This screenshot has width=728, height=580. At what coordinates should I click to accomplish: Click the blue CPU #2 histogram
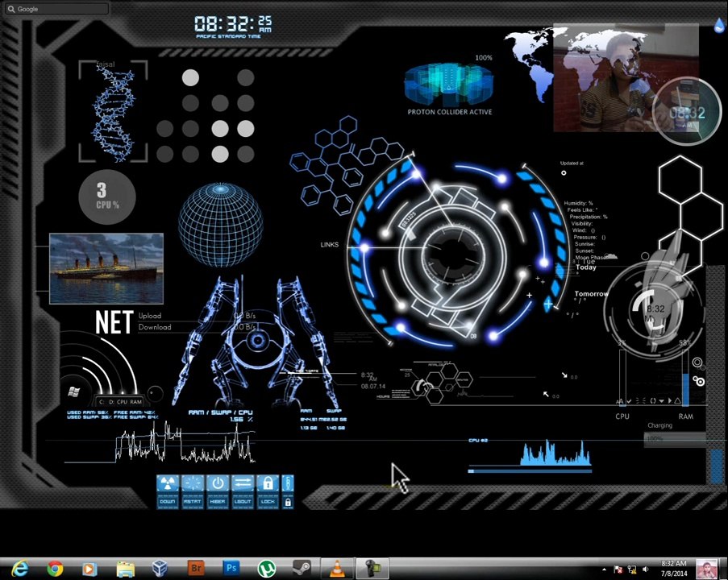tap(555, 453)
